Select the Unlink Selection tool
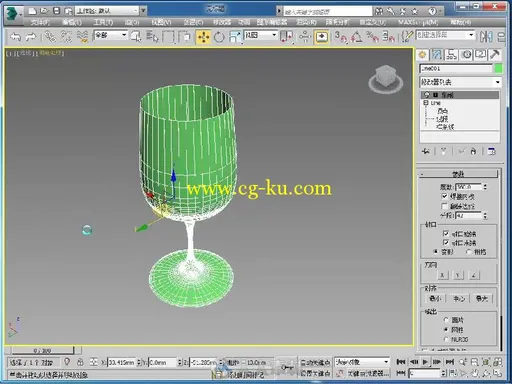 66,37
